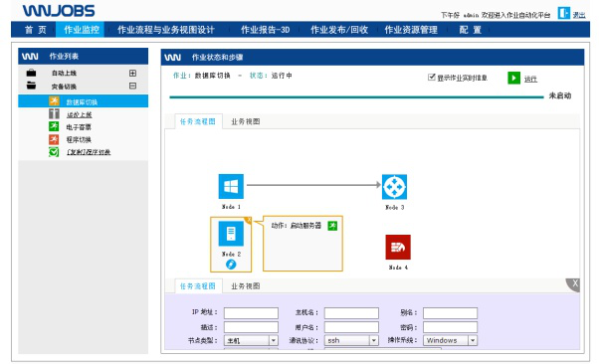This screenshot has width=599, height=364.
Task: Select the Node 3 router icon
Action: pyautogui.click(x=394, y=187)
